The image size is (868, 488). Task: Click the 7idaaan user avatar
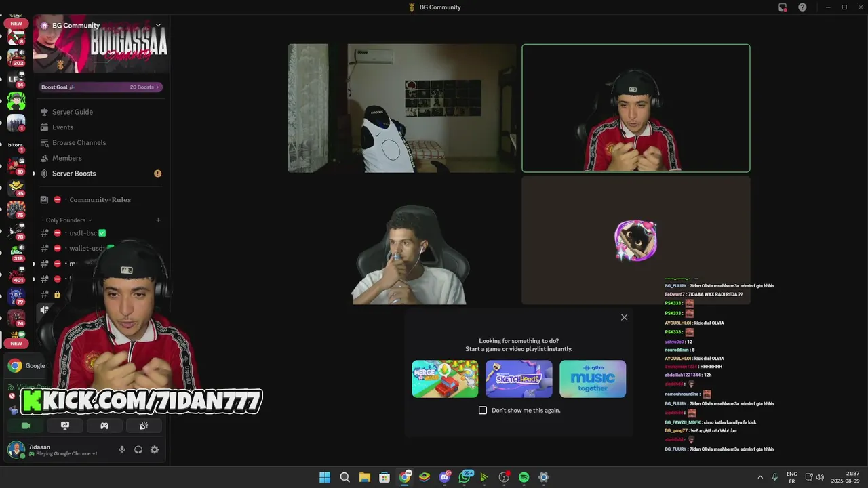16,449
